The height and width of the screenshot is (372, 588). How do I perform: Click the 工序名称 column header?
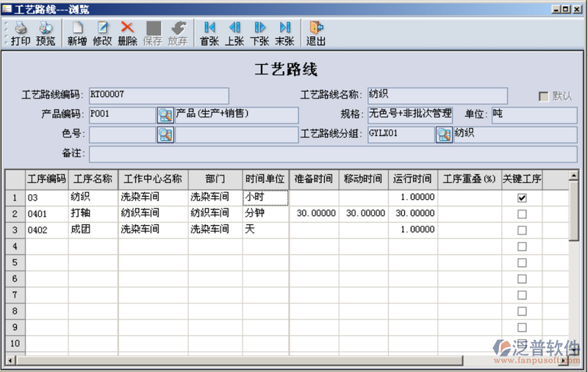[93, 179]
